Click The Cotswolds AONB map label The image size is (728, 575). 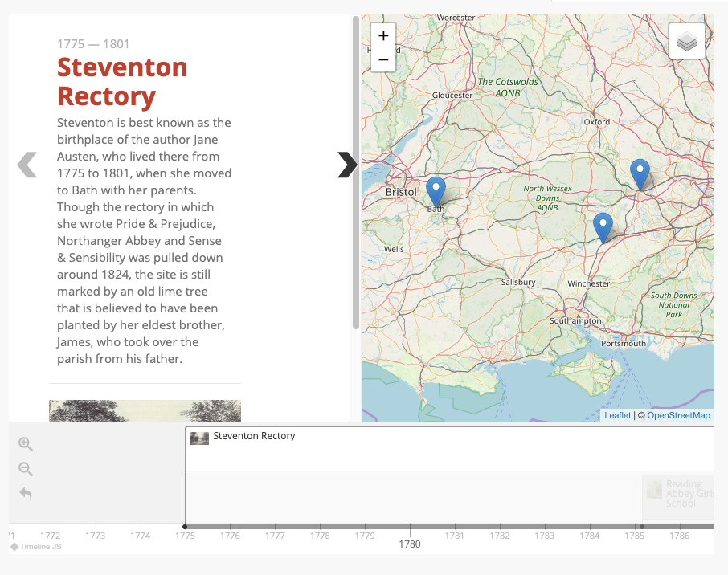coord(508,88)
